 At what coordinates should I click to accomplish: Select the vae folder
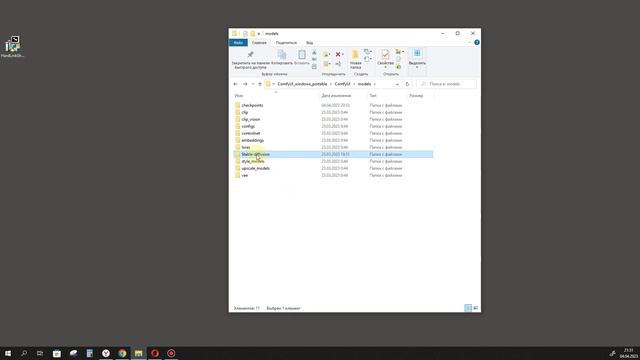pos(244,176)
